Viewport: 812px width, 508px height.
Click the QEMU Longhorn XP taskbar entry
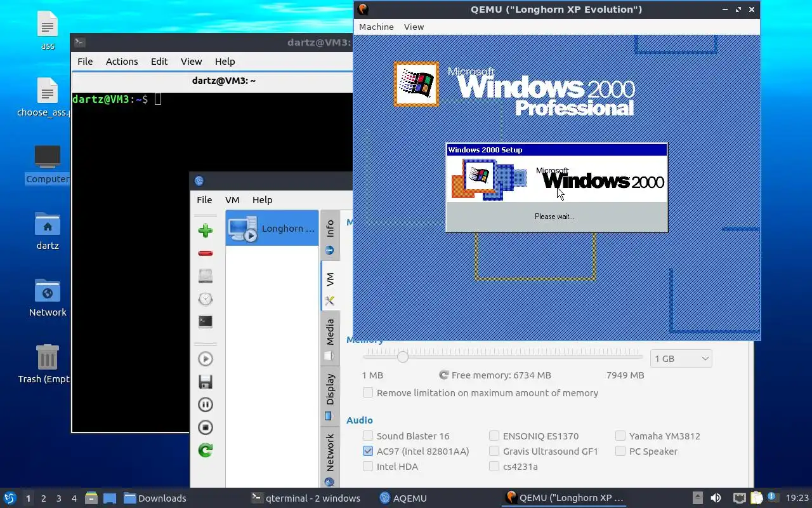click(x=565, y=498)
